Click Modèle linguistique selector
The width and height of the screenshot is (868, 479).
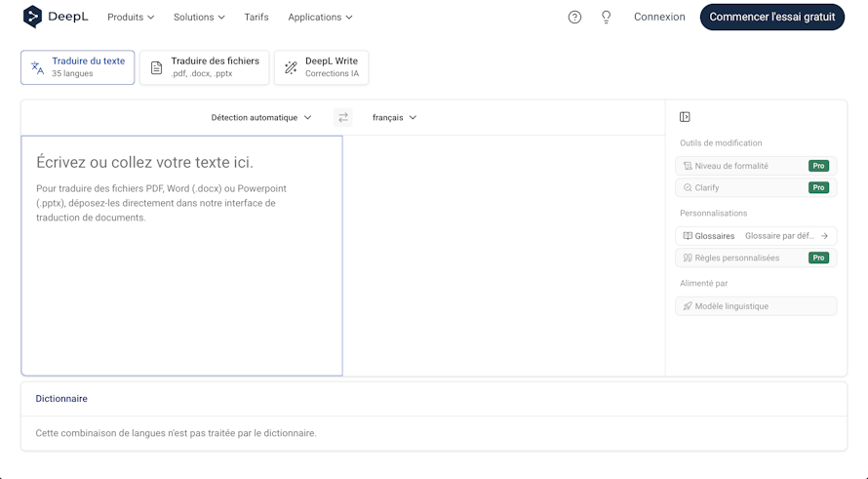pyautogui.click(x=756, y=306)
